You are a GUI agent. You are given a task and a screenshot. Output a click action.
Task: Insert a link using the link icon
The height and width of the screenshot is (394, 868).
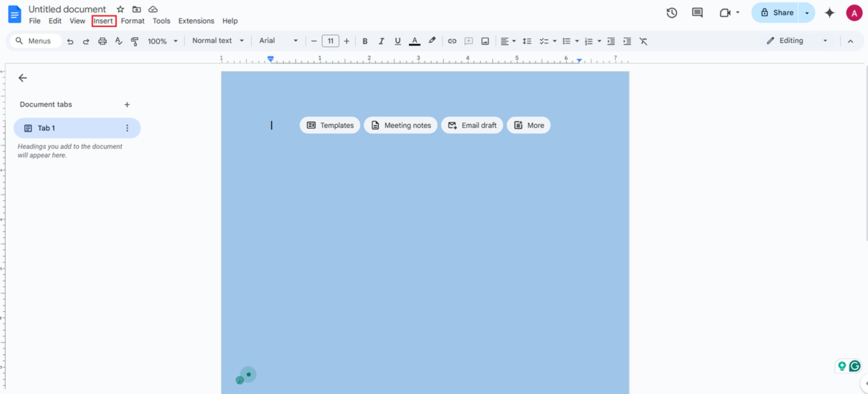[x=452, y=41]
